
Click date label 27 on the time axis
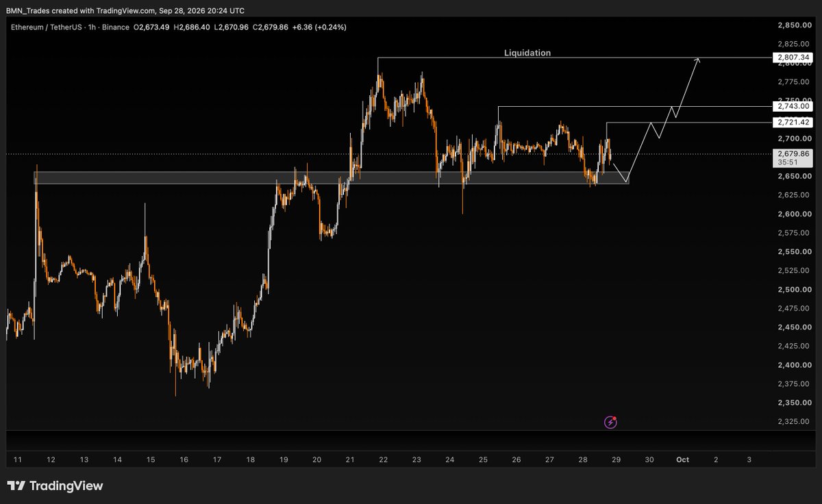click(549, 459)
